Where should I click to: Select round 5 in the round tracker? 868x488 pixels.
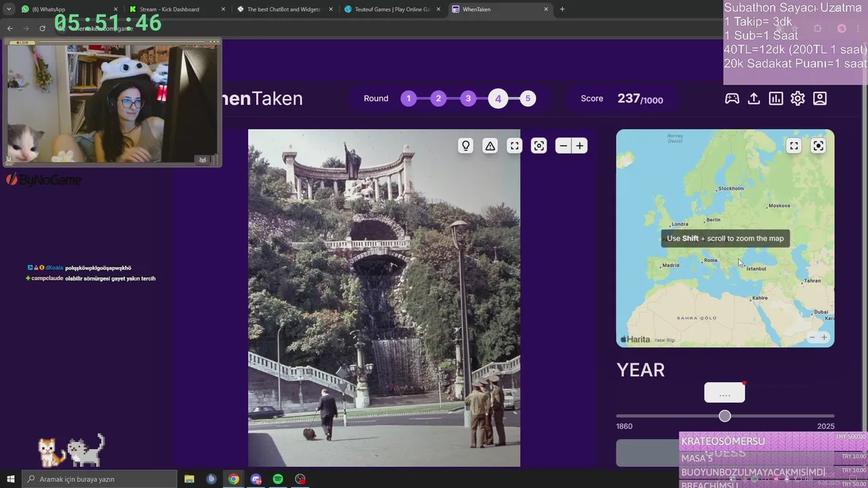(x=528, y=99)
